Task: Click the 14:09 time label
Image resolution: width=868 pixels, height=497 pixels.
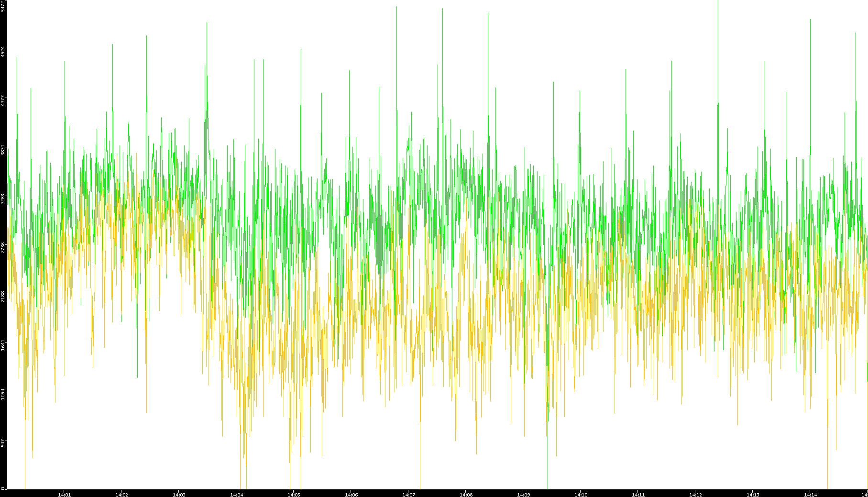Action: pyautogui.click(x=524, y=494)
